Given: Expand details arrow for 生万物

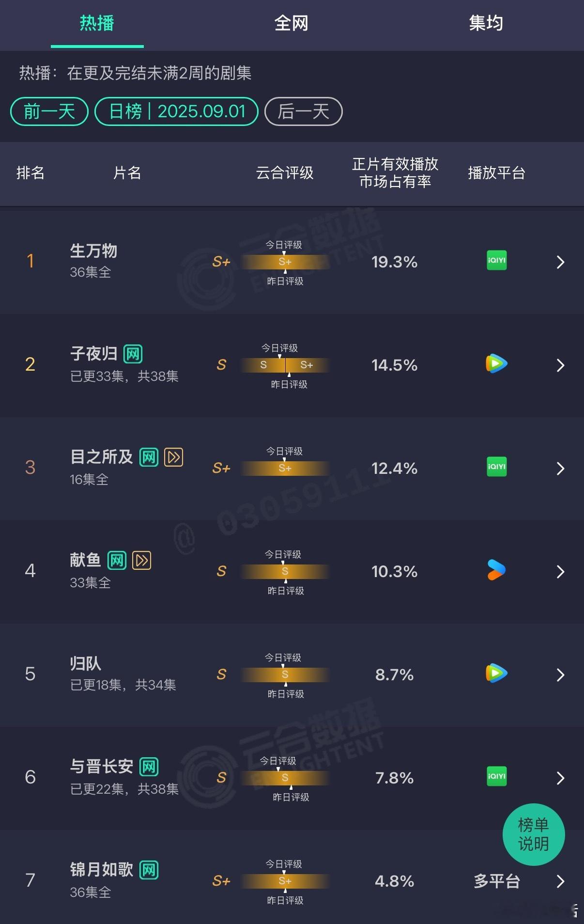Looking at the screenshot, I should point(561,262).
